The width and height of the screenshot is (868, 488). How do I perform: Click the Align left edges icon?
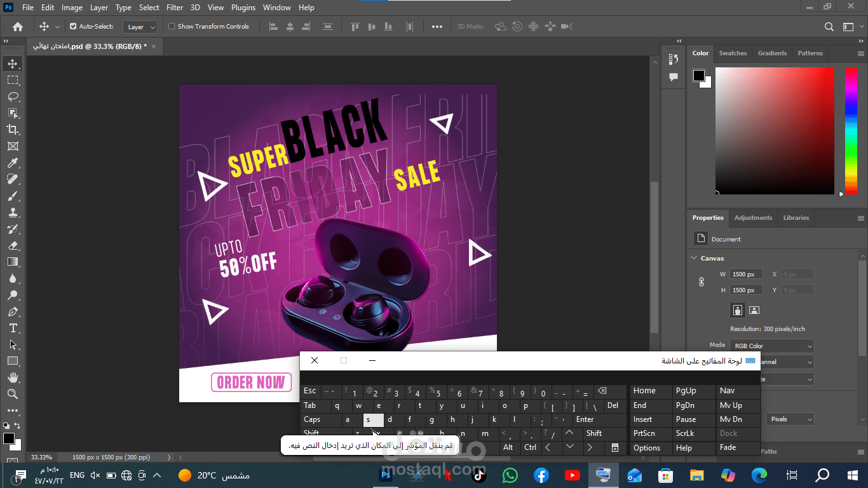click(x=274, y=27)
